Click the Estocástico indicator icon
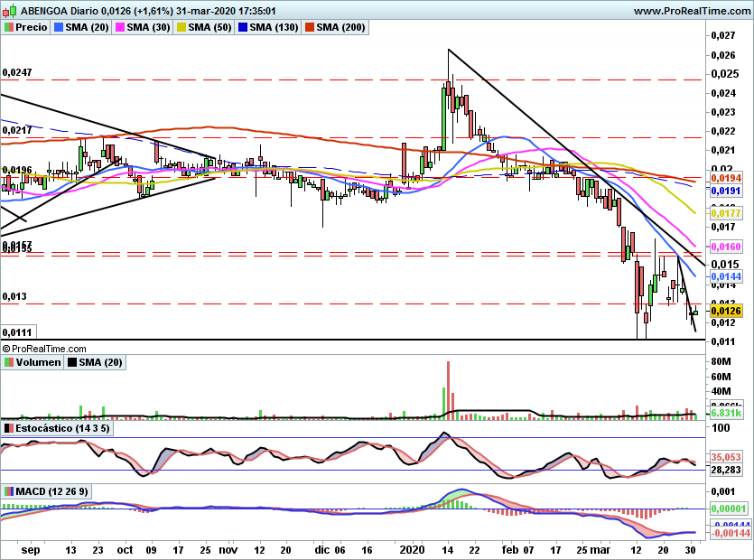Image resolution: width=754 pixels, height=560 pixels. 9,428
